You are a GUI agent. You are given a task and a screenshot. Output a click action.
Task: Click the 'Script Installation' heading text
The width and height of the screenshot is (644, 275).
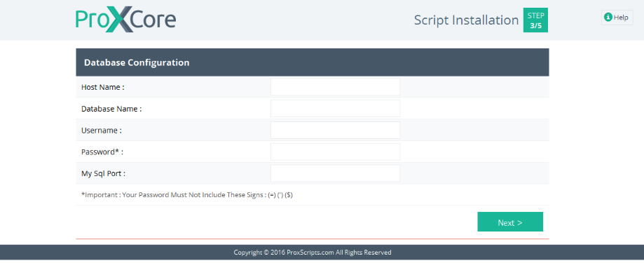point(466,20)
